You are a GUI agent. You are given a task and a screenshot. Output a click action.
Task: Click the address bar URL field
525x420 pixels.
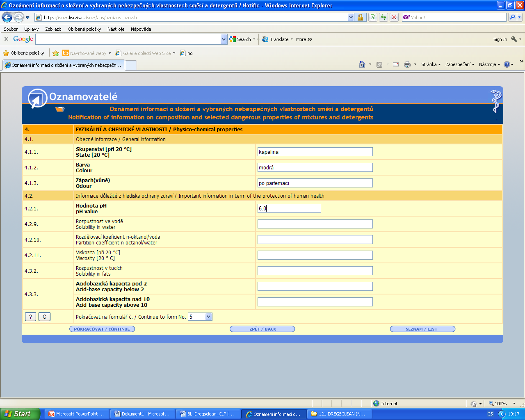coord(191,17)
